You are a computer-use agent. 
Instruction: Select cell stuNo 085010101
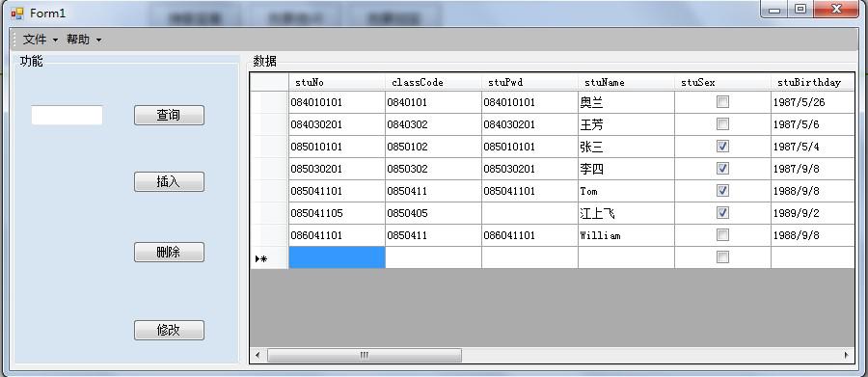click(337, 147)
